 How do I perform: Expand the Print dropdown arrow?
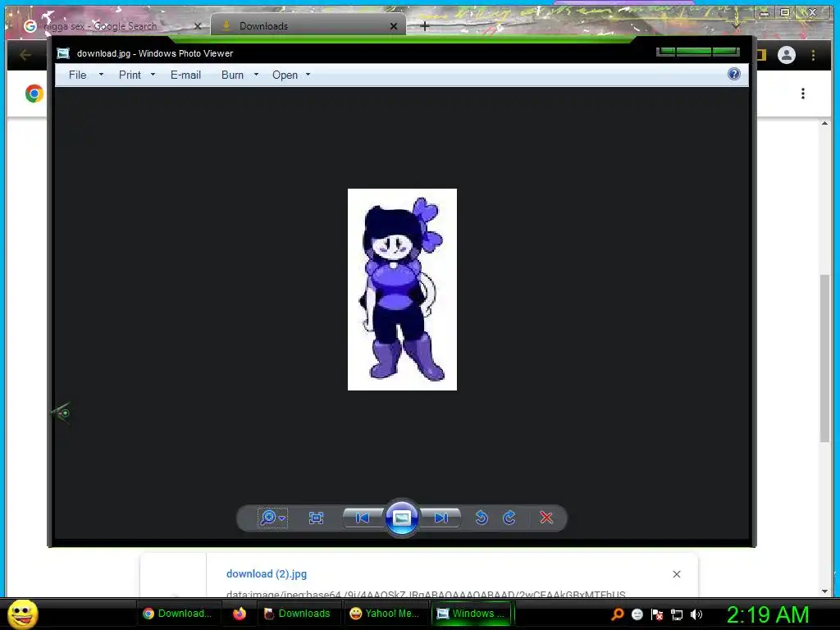(153, 75)
